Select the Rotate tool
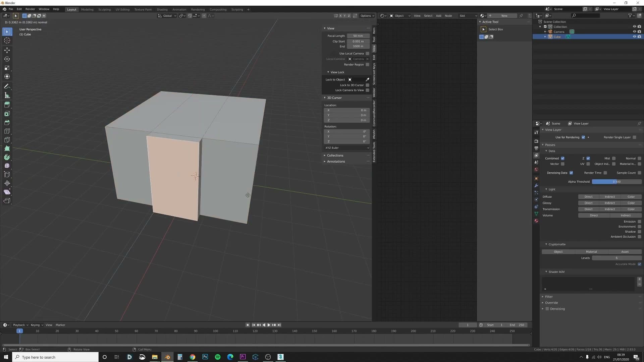 (7, 59)
